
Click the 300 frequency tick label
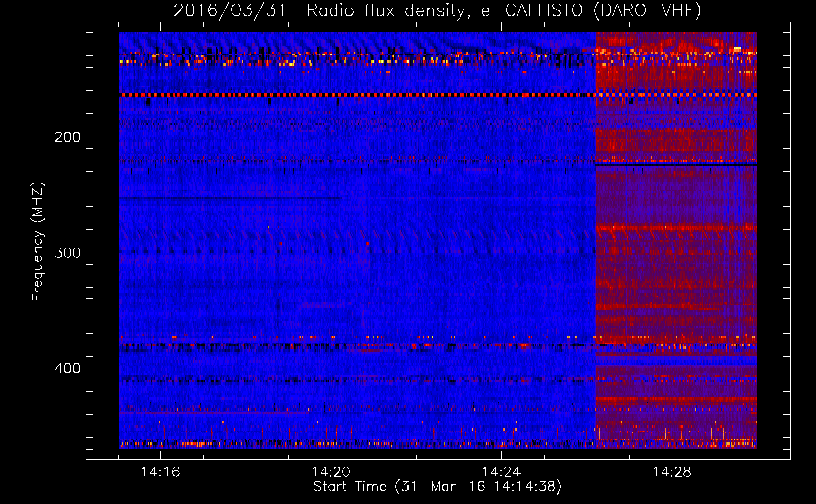click(68, 253)
